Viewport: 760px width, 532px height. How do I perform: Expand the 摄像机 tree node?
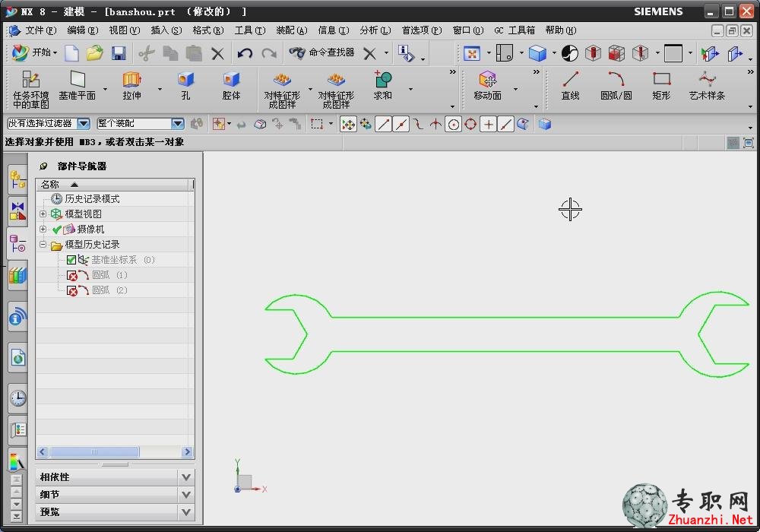[x=43, y=229]
